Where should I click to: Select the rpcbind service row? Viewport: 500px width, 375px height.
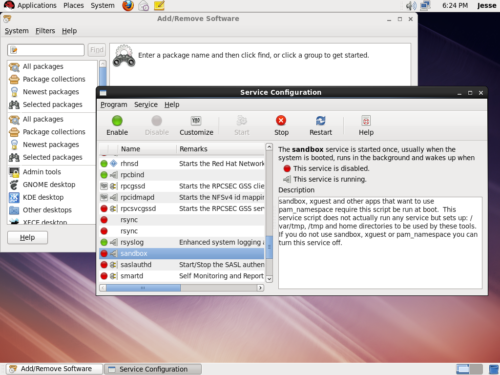tap(182, 175)
